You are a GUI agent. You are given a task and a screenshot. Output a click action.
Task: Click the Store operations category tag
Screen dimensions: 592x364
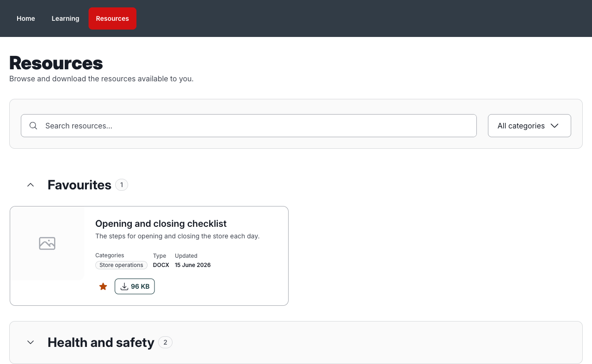[121, 265]
